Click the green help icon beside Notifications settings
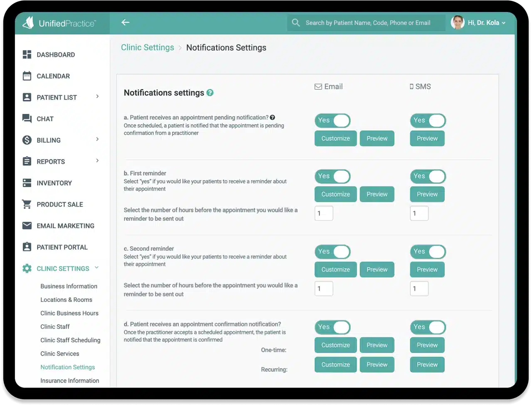532x407 pixels. point(210,93)
